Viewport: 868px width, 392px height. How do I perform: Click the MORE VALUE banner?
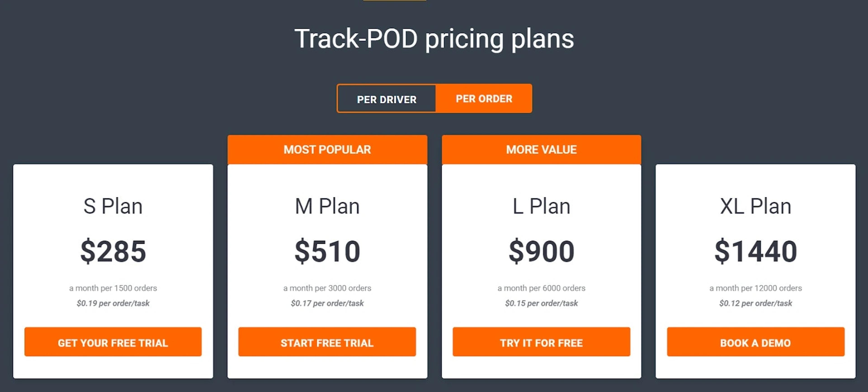tap(541, 149)
